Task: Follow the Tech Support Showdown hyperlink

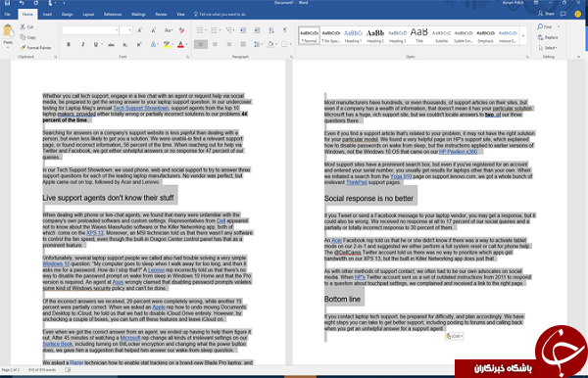Action: (x=140, y=108)
